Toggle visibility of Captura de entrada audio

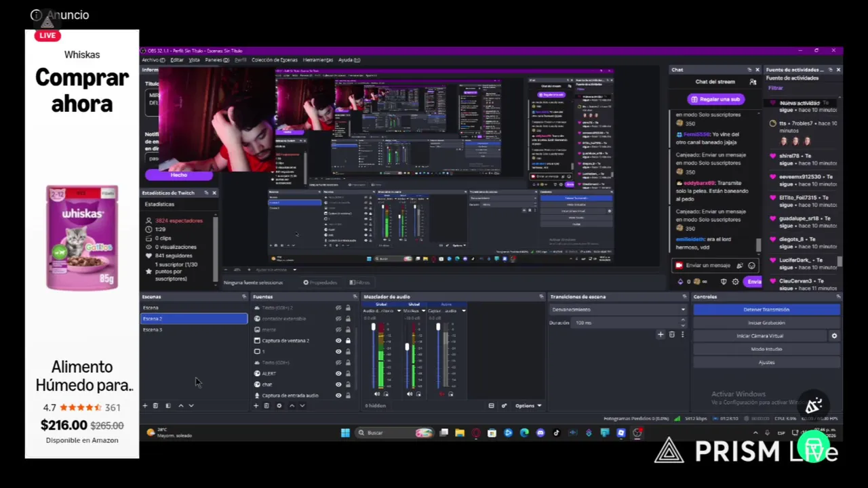tap(338, 395)
